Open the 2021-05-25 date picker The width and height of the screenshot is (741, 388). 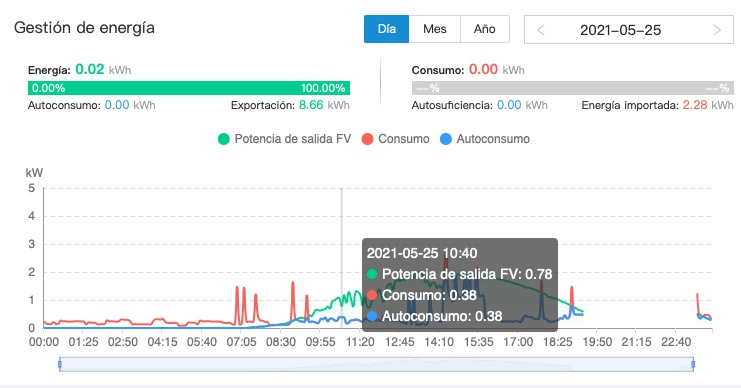tap(620, 30)
